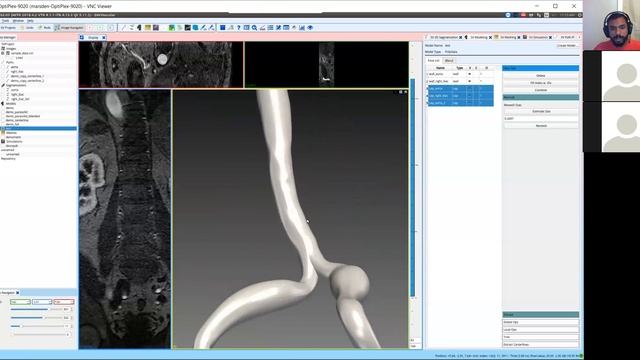Click the green square toolbar icon

(171, 28)
